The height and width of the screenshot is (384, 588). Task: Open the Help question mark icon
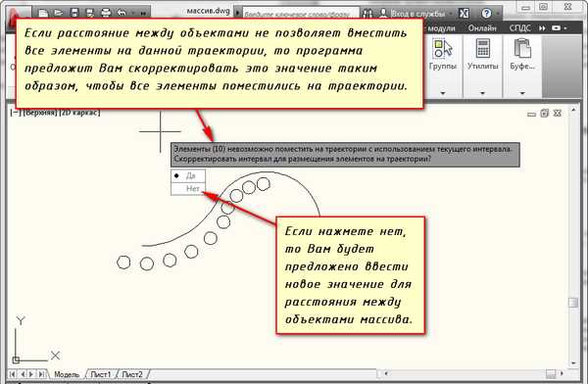pos(486,14)
